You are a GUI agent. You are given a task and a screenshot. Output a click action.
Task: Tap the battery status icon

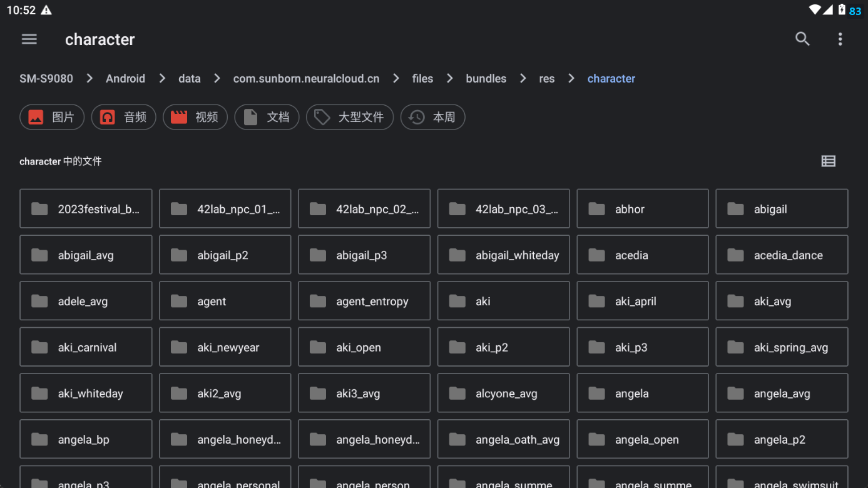coord(842,10)
